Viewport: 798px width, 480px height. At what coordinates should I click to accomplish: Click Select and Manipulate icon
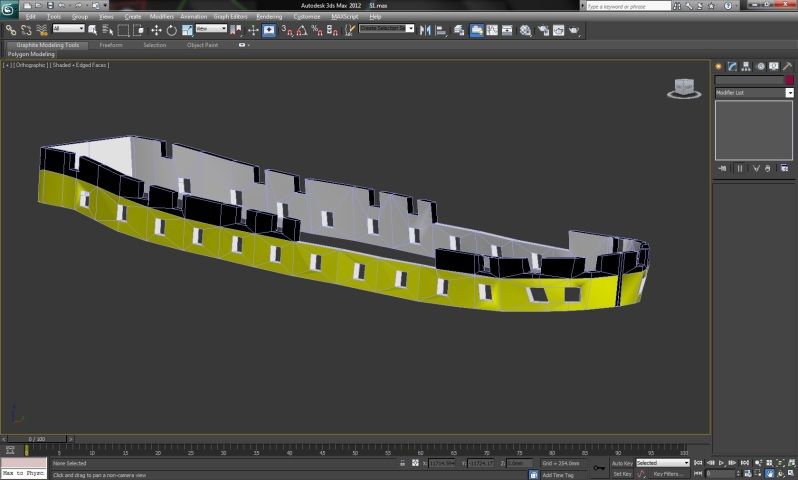point(253,31)
